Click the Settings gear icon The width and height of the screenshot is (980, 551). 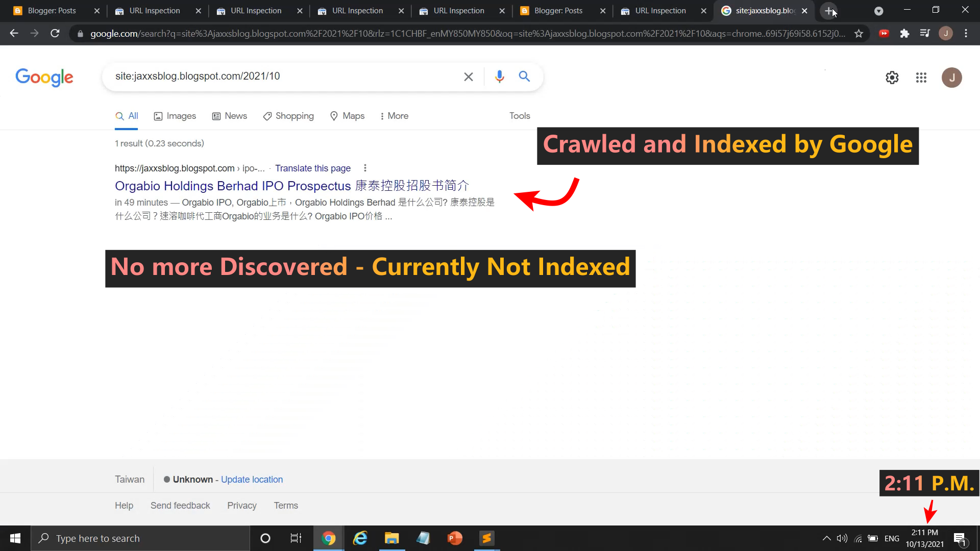tap(892, 77)
